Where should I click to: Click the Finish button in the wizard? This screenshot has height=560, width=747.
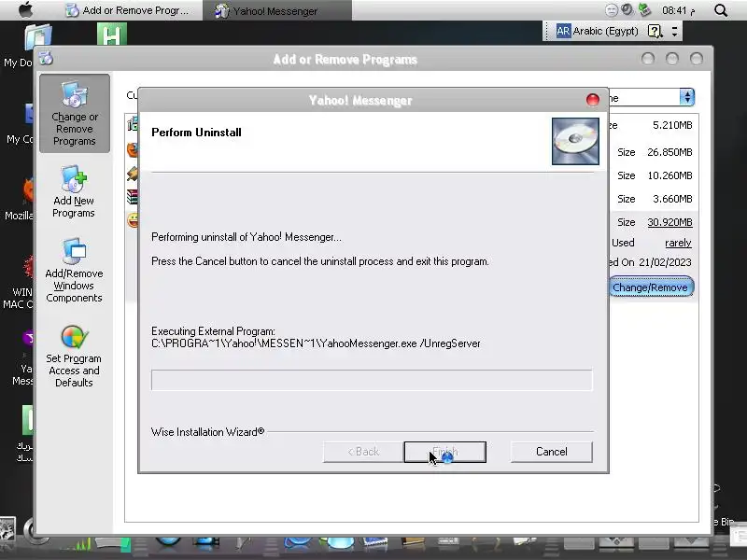tap(445, 452)
